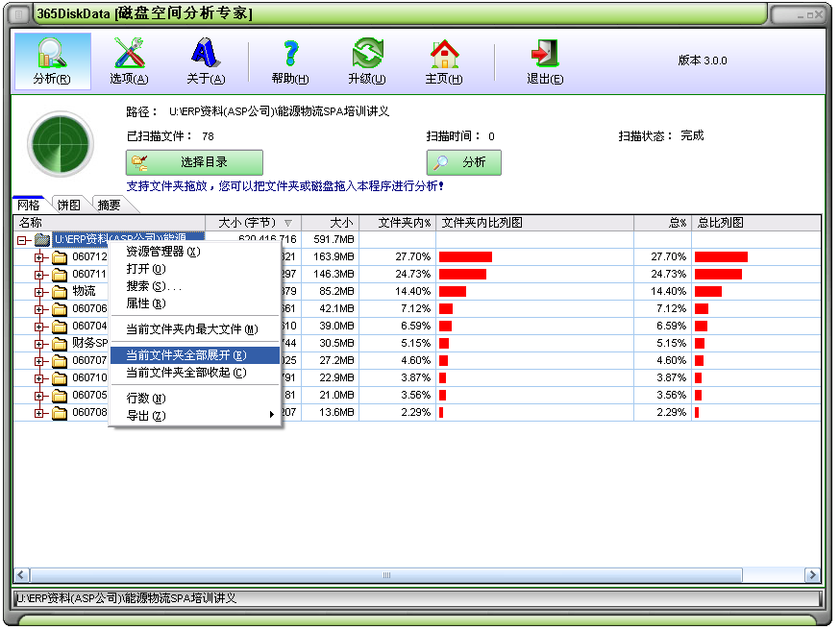Choose 搜索(S)... in the context menu
Screen dimensions: 840x630
point(195,286)
